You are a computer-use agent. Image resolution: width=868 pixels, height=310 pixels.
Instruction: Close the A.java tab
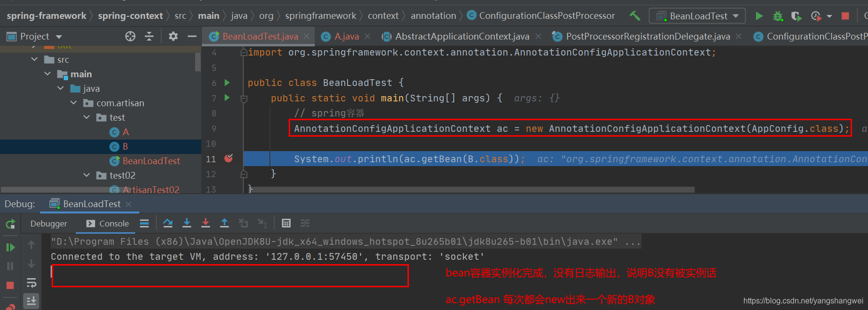367,36
